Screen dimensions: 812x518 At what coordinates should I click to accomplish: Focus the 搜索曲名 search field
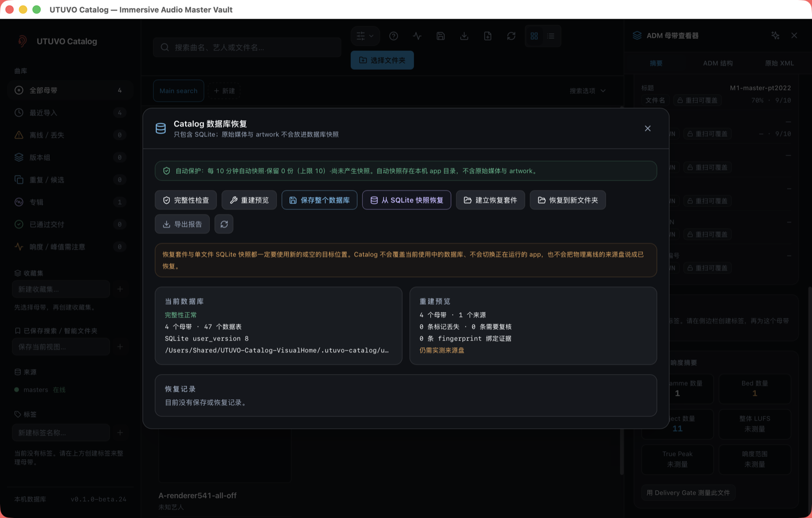(247, 47)
